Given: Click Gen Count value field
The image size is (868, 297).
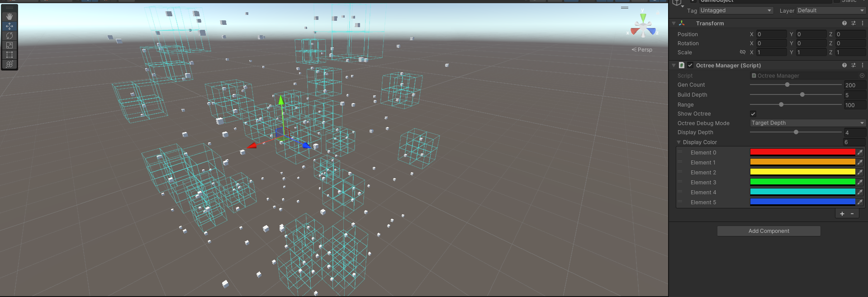Looking at the screenshot, I should coord(855,85).
